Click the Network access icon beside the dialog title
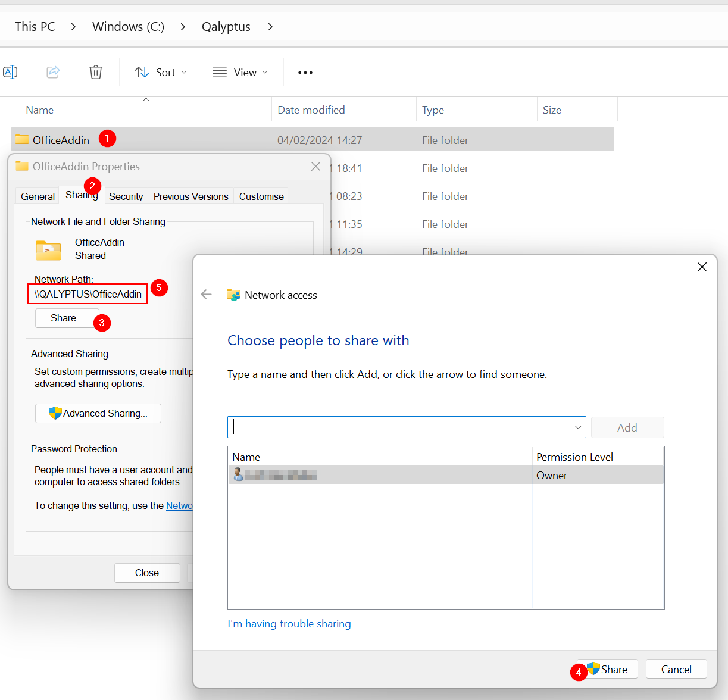Viewport: 728px width, 700px height. [x=233, y=294]
